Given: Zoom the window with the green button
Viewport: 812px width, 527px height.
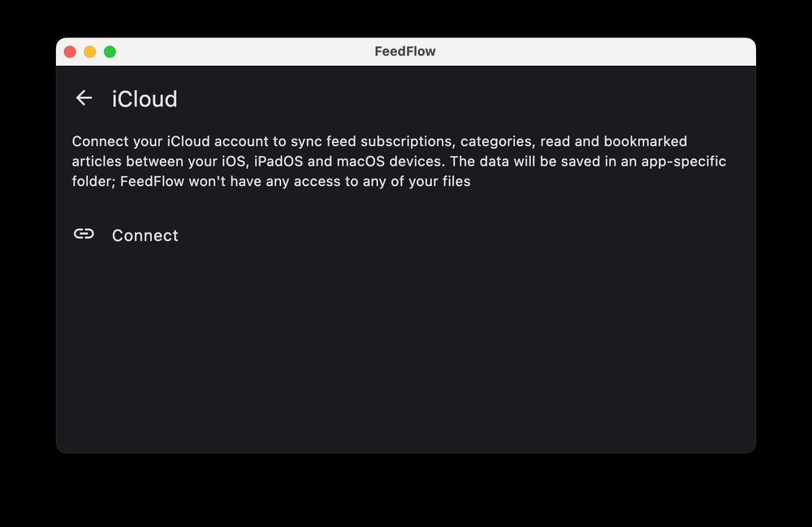Looking at the screenshot, I should pyautogui.click(x=110, y=52).
